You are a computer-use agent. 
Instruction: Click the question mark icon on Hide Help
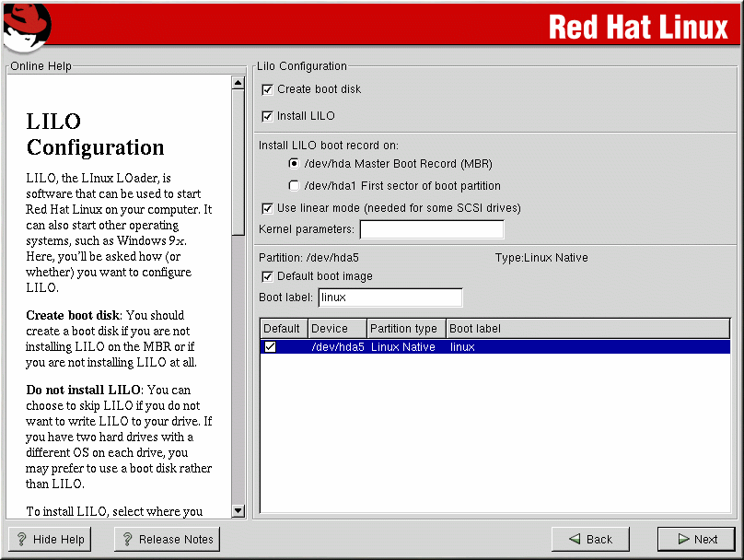(22, 540)
